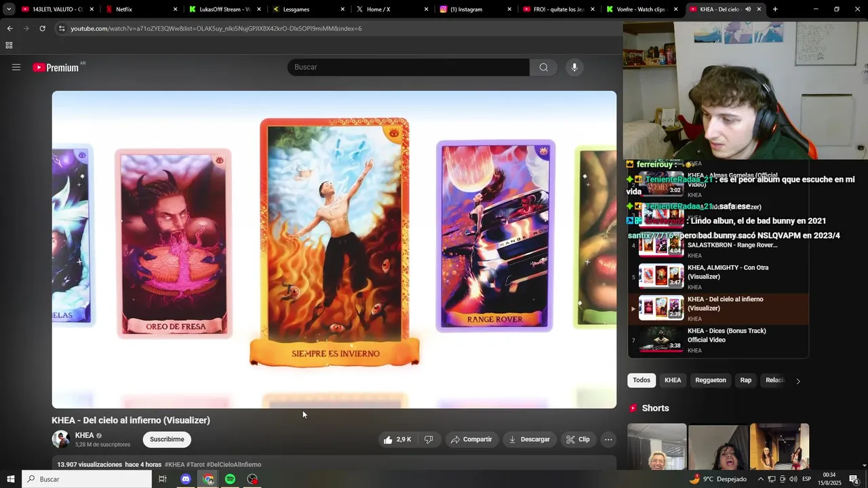Open the second Shorts thumbnail
This screenshot has height=488, width=868.
click(718, 447)
